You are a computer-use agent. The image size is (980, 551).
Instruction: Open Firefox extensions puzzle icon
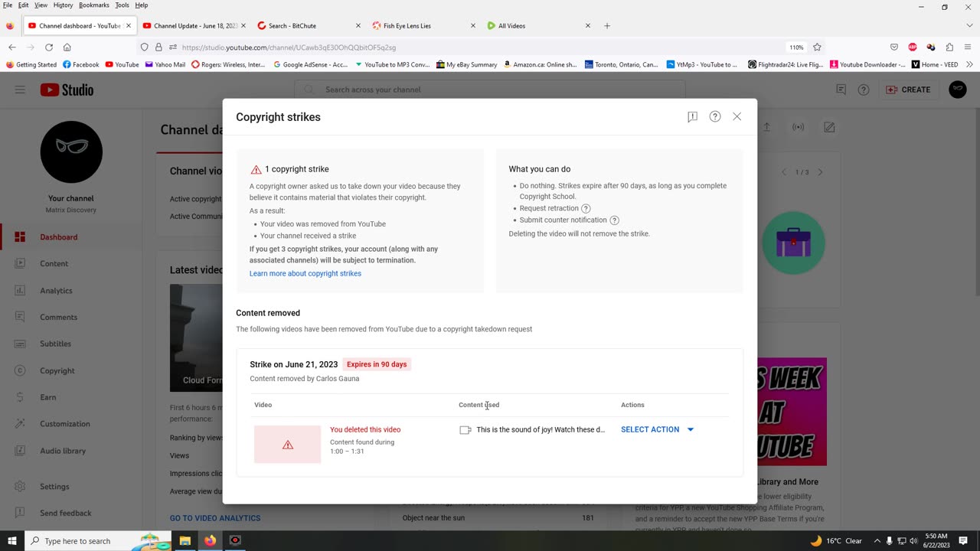pos(949,47)
